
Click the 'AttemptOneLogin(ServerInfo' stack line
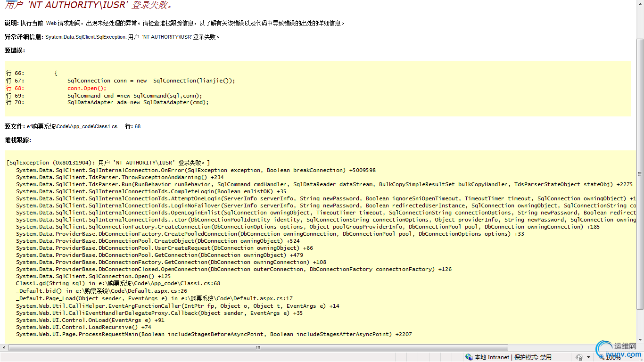pos(326,198)
